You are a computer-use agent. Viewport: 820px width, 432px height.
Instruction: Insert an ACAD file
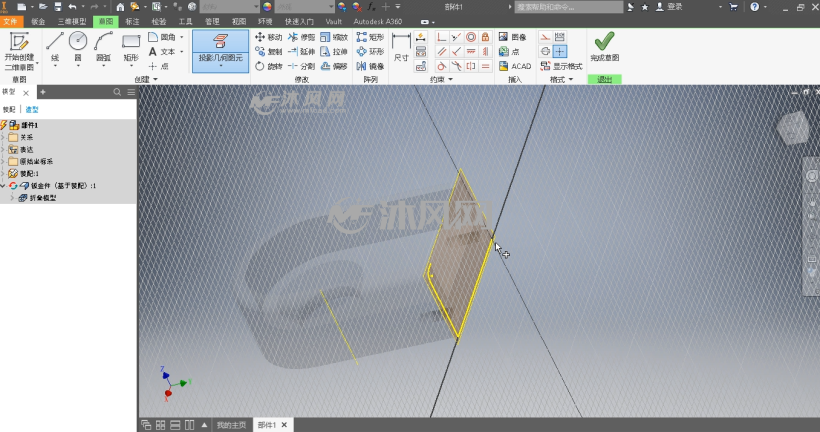tap(515, 66)
